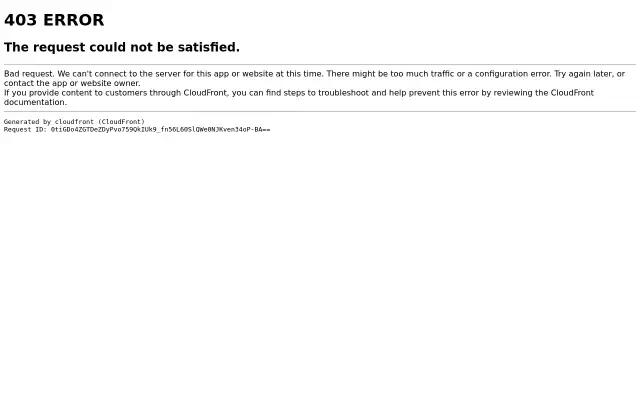
Task: Click the horizontal rule above "Generated by cloudfront"
Action: point(320,111)
